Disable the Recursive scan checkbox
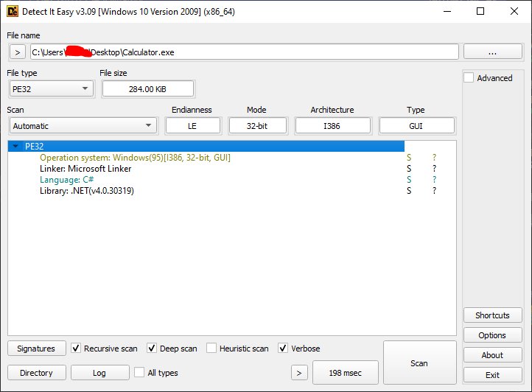The height and width of the screenshot is (392, 532). (x=76, y=349)
